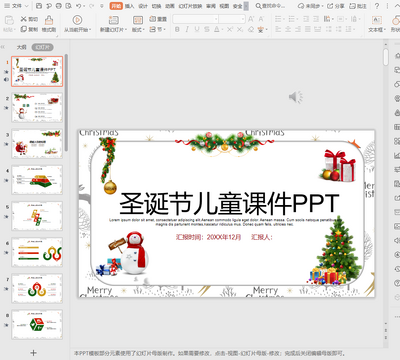Image resolution: width=400 pixels, height=360 pixels.
Task: Switch to 大纲 outline view
Action: [x=21, y=47]
